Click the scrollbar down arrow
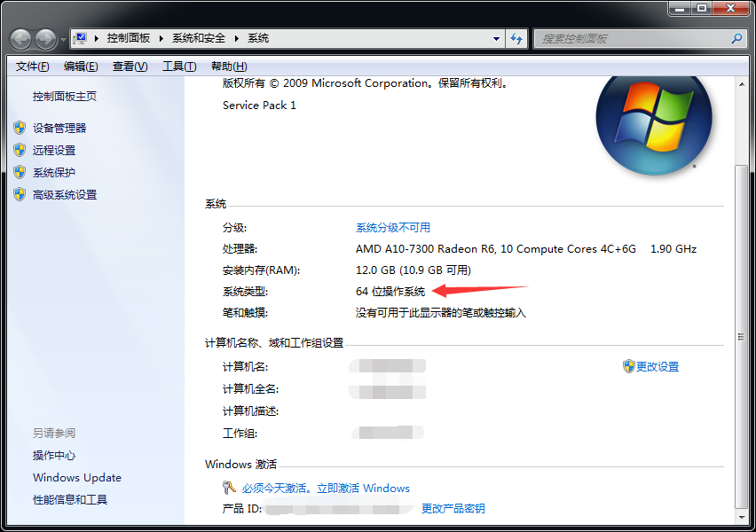 pyautogui.click(x=742, y=518)
